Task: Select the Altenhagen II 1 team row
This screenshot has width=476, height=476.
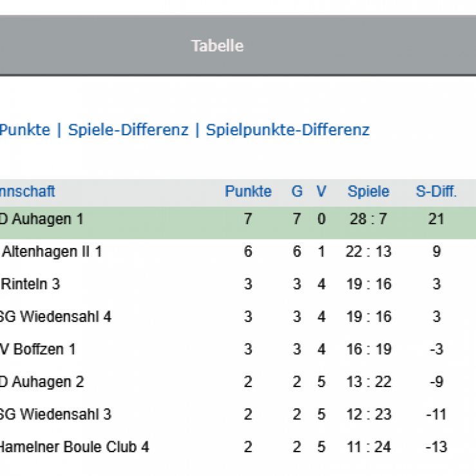Action: tap(238, 252)
